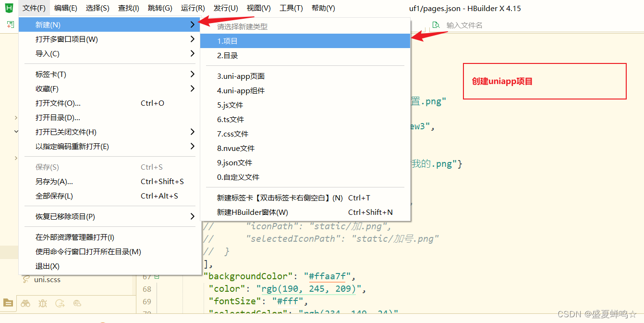The height and width of the screenshot is (323, 644).
Task: Click the "#fff" fontSize value in editor
Action: coord(288,301)
